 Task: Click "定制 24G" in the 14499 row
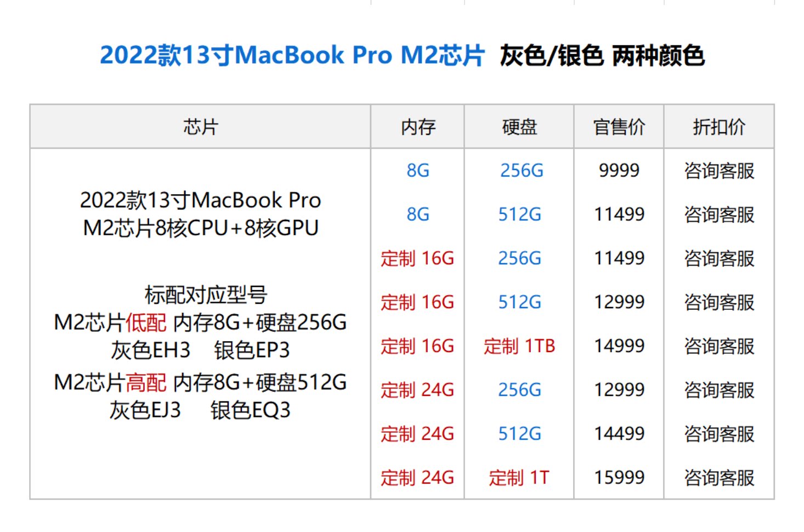[417, 434]
